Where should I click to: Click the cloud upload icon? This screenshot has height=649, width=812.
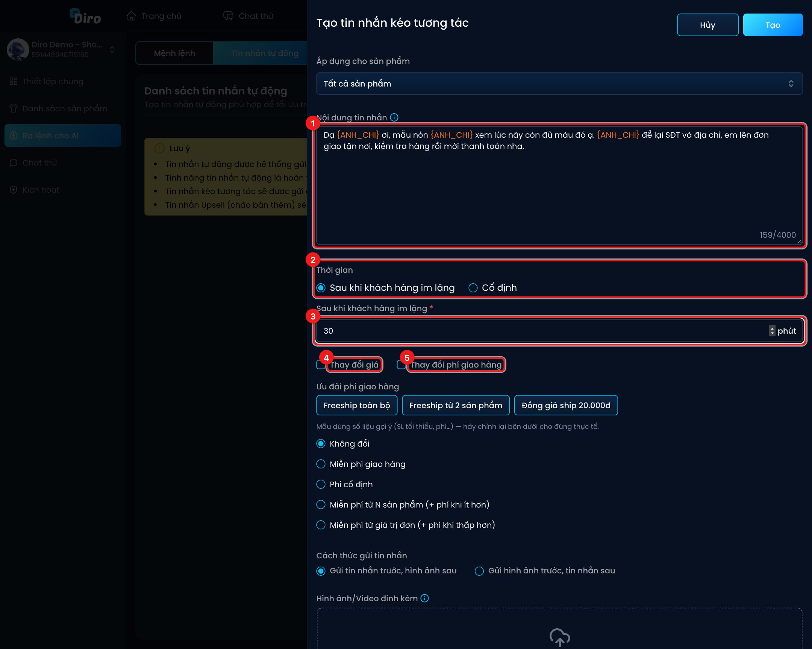click(x=560, y=637)
